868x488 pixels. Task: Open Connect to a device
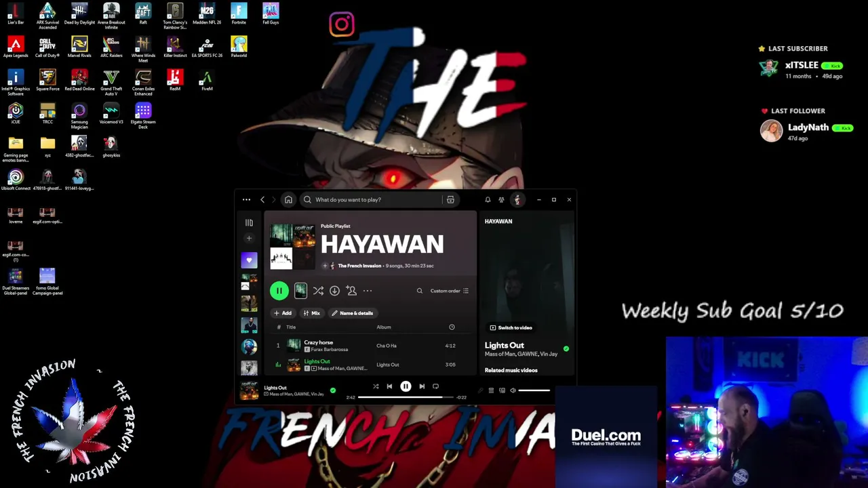tap(502, 390)
